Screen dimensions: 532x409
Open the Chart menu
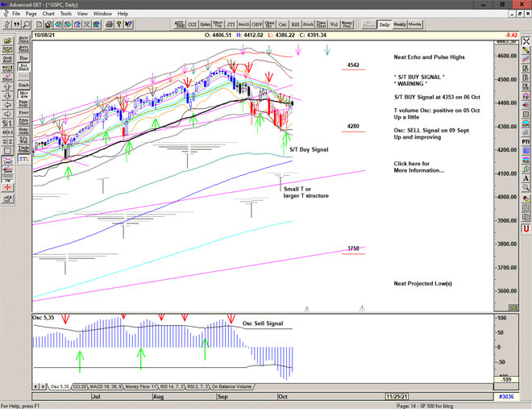[x=48, y=14]
